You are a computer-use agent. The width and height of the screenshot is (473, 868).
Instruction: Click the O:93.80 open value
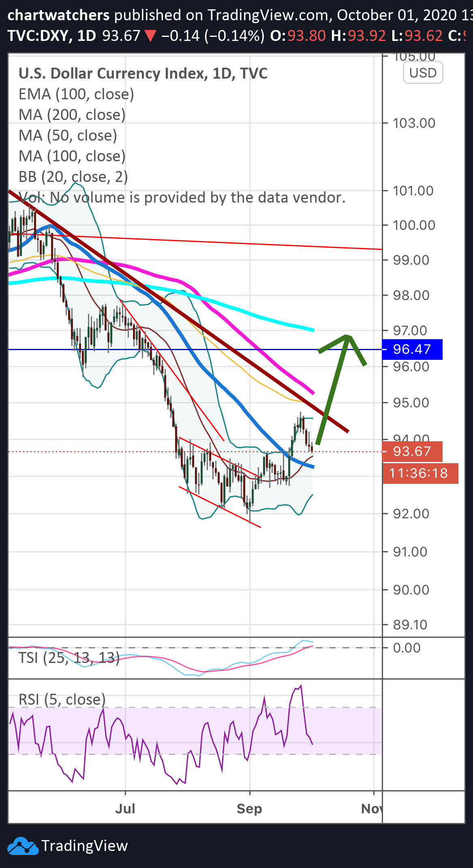pyautogui.click(x=298, y=36)
